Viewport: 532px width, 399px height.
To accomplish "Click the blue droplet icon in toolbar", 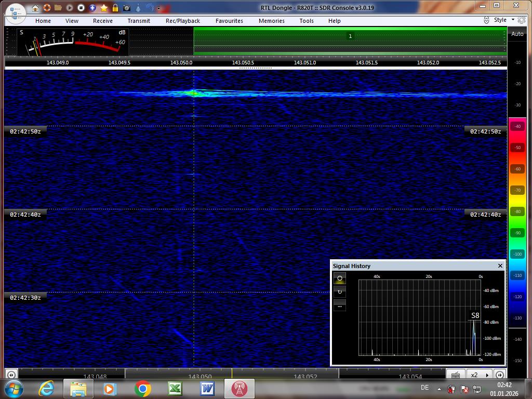I will click(138, 7).
